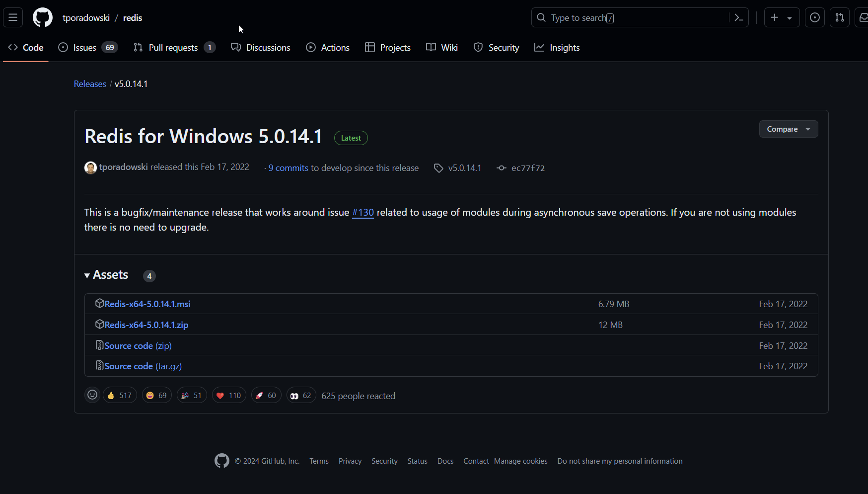Open the command palette icon
The image size is (868, 494).
[739, 18]
